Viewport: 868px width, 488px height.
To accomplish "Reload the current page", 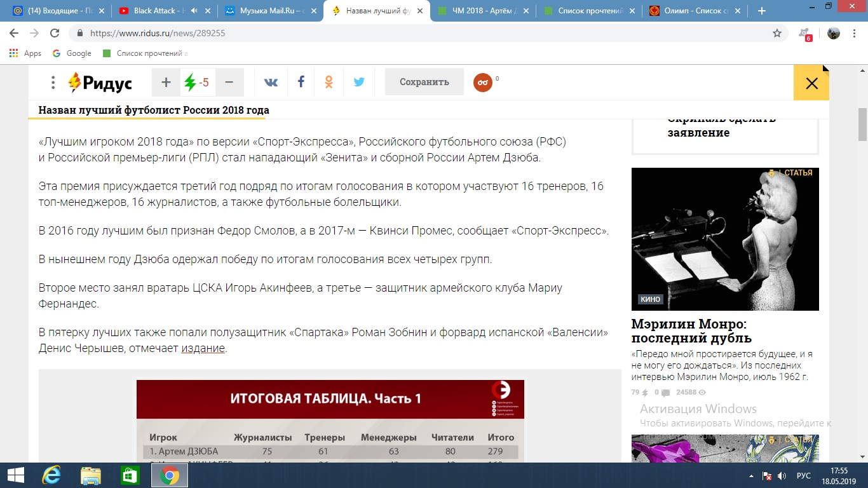I will click(x=55, y=33).
